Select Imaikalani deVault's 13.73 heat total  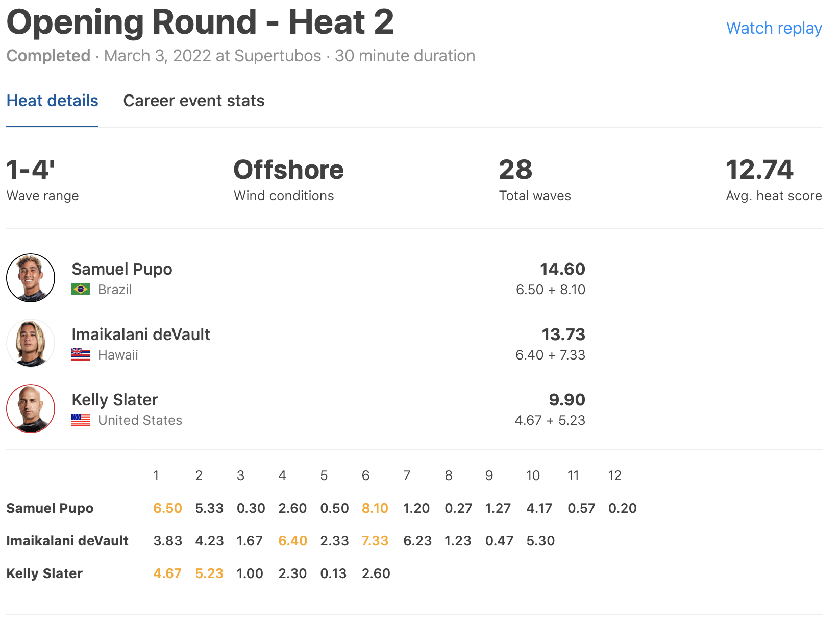click(x=563, y=334)
